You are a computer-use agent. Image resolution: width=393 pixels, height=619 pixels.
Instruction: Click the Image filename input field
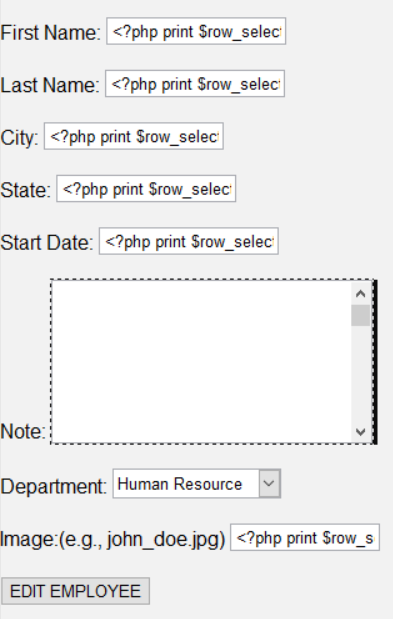click(x=305, y=537)
